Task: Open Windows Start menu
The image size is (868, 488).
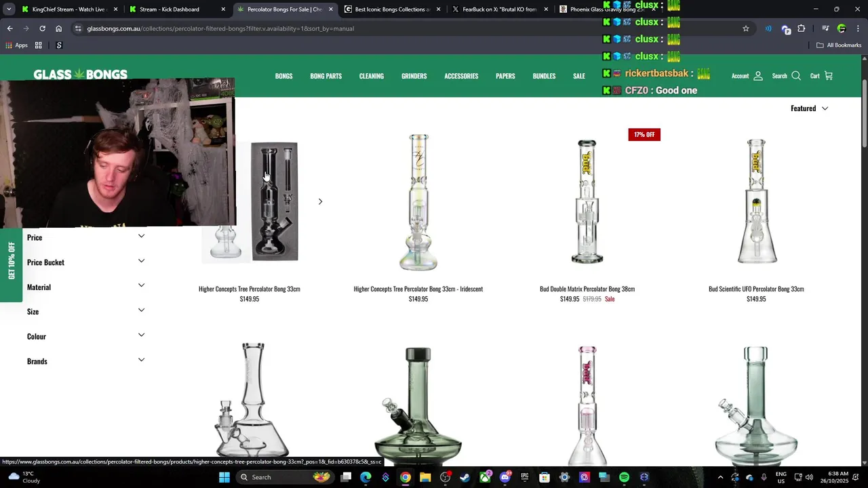Action: pyautogui.click(x=224, y=477)
